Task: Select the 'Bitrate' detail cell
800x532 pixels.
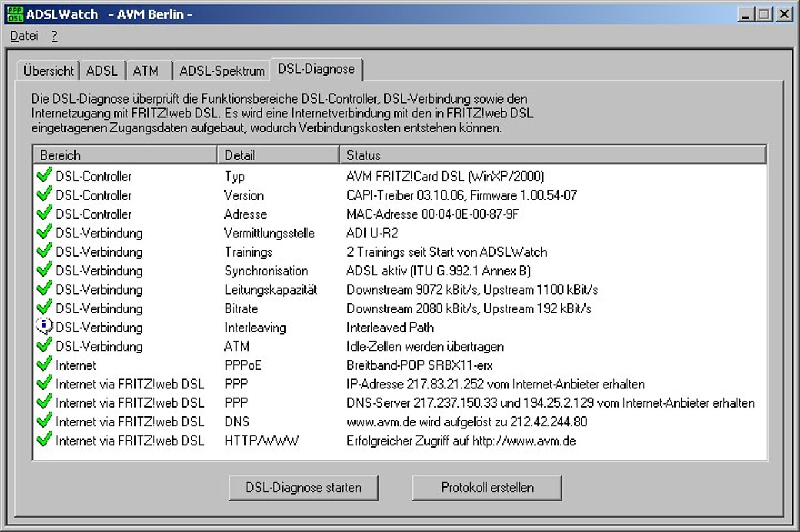Action: 241,308
